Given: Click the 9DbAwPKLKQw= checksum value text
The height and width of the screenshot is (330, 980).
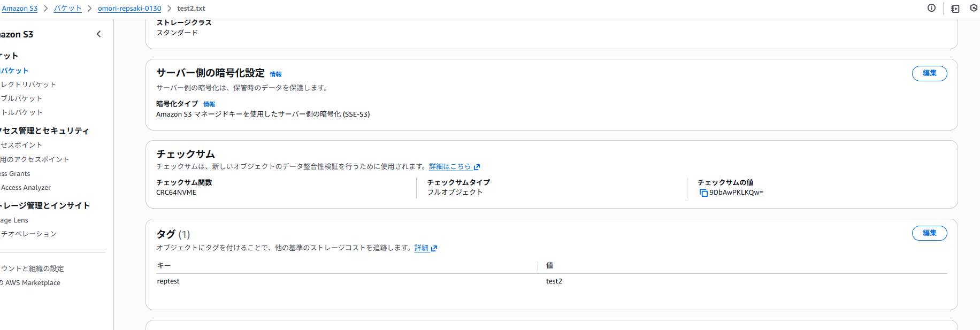Looking at the screenshot, I should (736, 193).
